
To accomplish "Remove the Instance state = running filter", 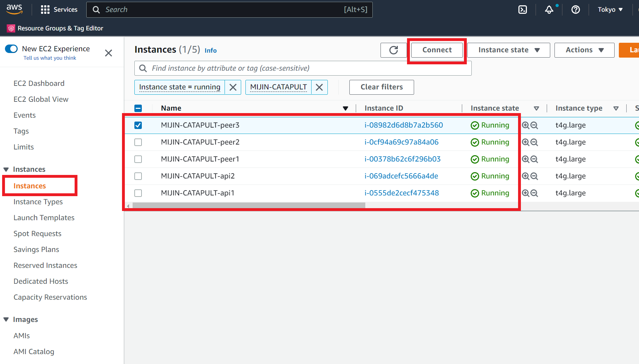I will pos(233,87).
